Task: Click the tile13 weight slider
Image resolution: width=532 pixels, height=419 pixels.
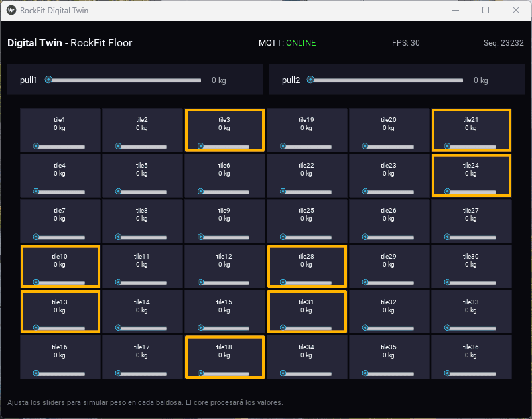Action: 59,328
